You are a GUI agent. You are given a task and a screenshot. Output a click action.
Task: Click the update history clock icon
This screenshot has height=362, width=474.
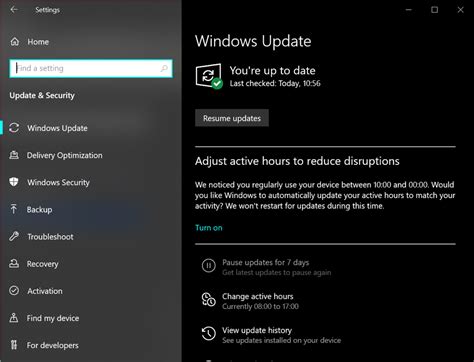click(x=209, y=333)
